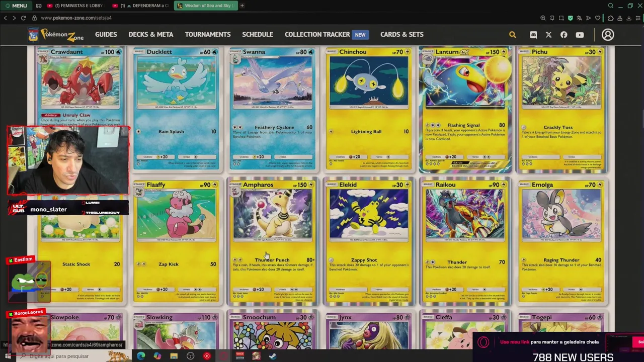Open the Chinchou card
This screenshot has height=362, width=644.
[x=369, y=109]
